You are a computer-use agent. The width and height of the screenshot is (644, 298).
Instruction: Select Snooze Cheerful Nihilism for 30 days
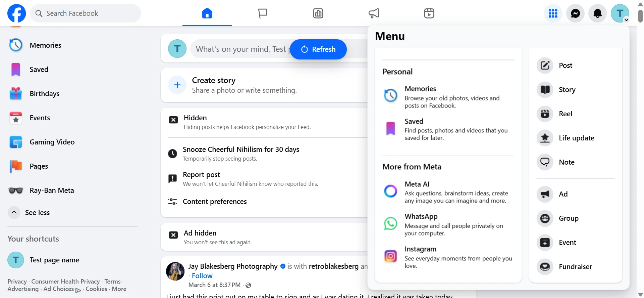coord(240,150)
